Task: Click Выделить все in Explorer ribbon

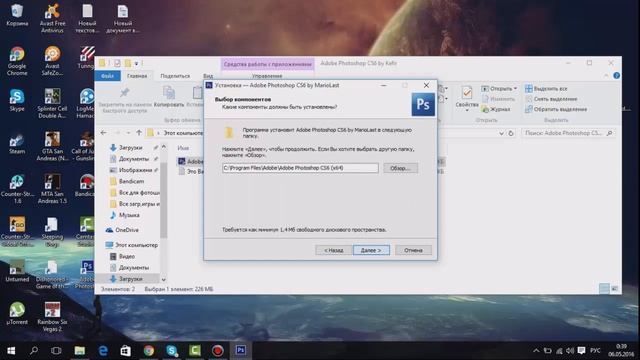Action: point(546,89)
